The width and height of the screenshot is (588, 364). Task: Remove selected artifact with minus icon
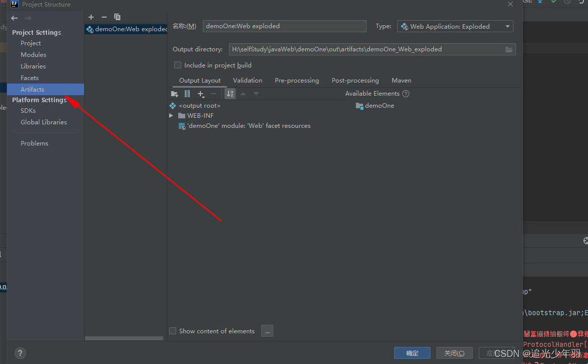pos(104,17)
